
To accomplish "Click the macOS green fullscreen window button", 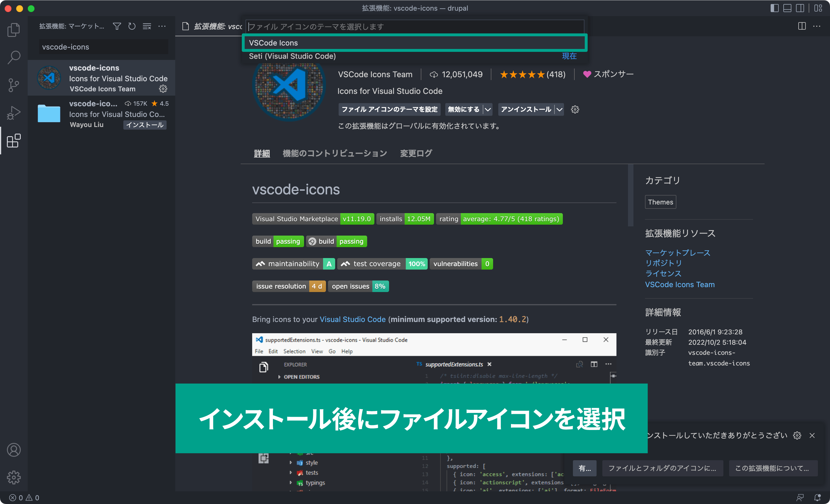I will pyautogui.click(x=31, y=8).
